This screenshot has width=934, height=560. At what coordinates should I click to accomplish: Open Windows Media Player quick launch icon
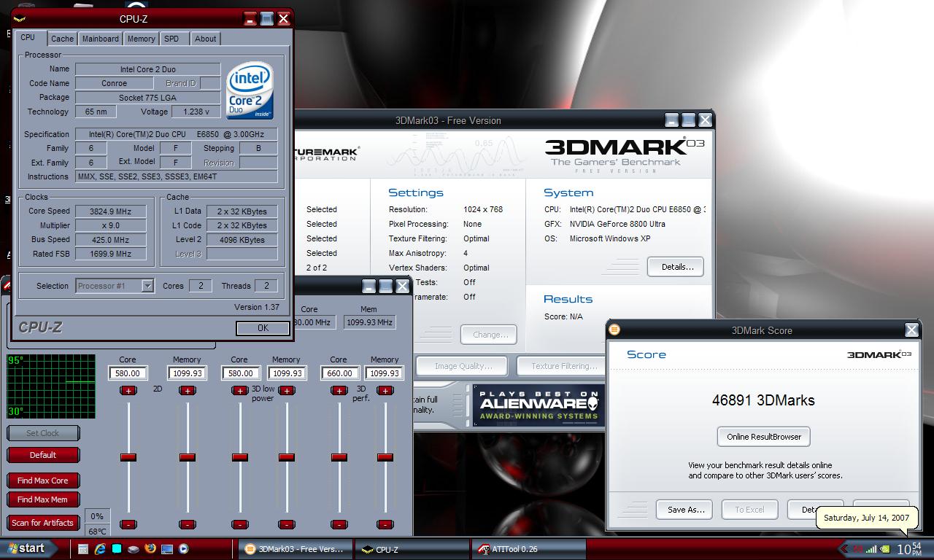[183, 549]
